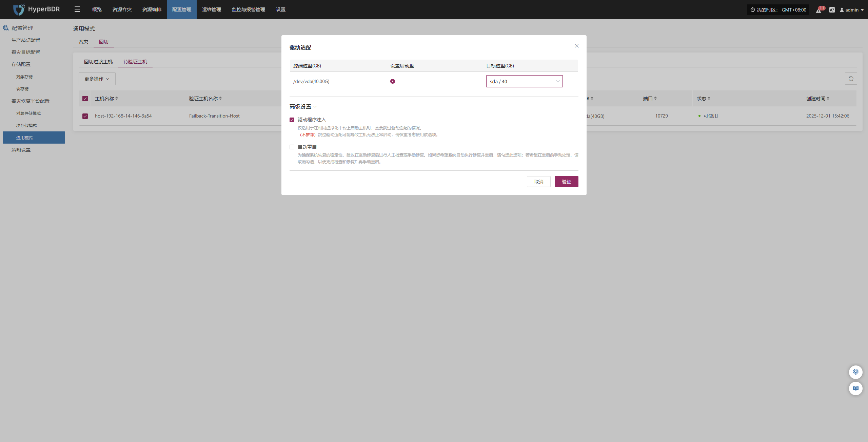
Task: Open the alert notifications bell
Action: click(818, 10)
